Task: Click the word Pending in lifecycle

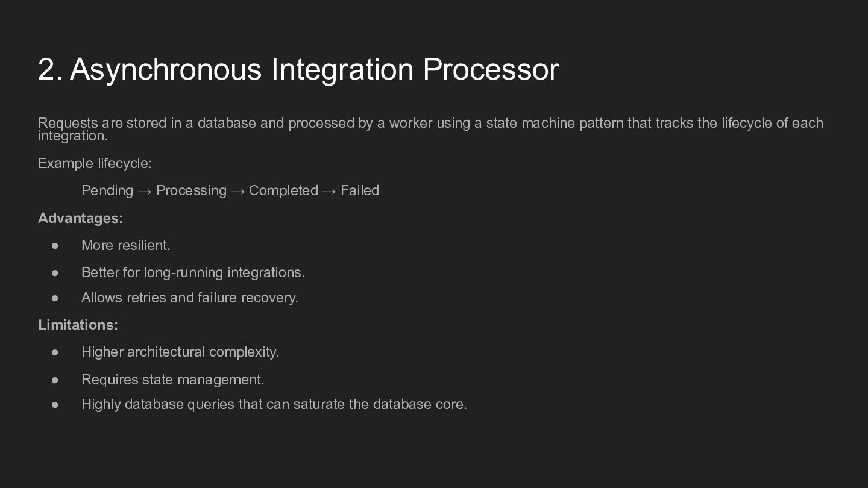Action: point(107,190)
